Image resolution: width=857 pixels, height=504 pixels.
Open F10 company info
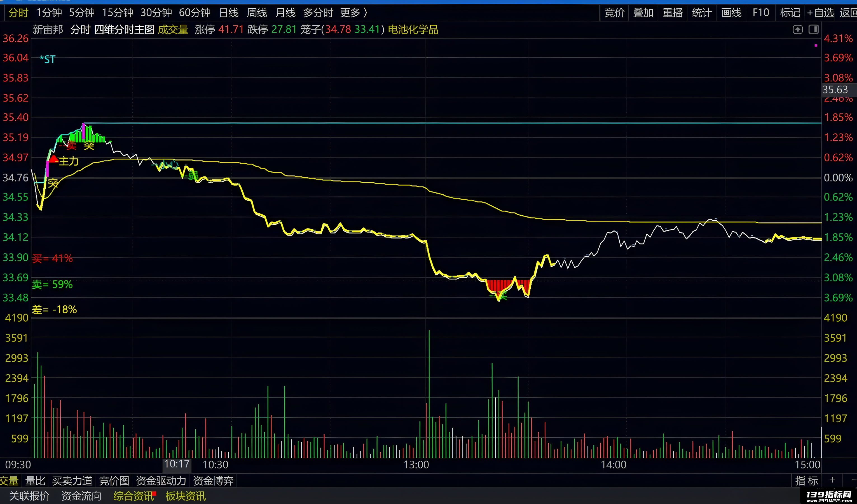(x=761, y=13)
